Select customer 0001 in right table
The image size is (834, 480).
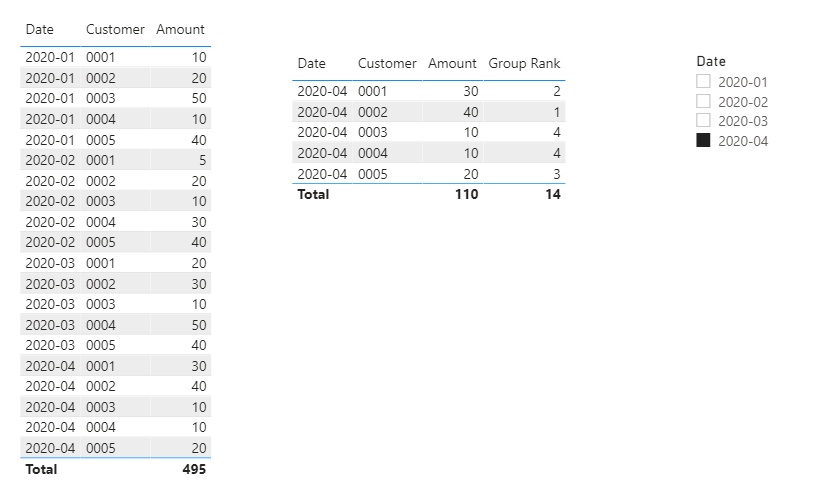[373, 91]
